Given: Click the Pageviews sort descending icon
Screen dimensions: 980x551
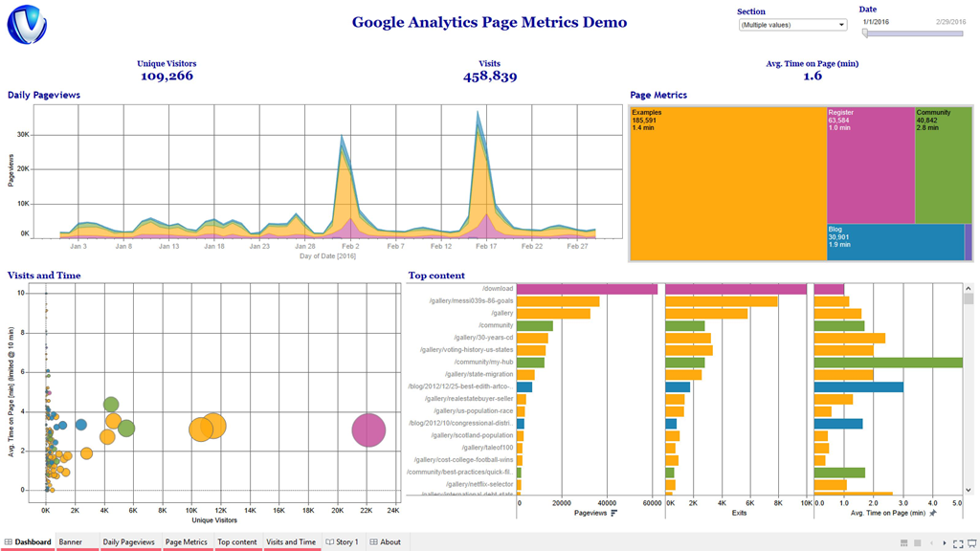Looking at the screenshot, I should (x=613, y=514).
